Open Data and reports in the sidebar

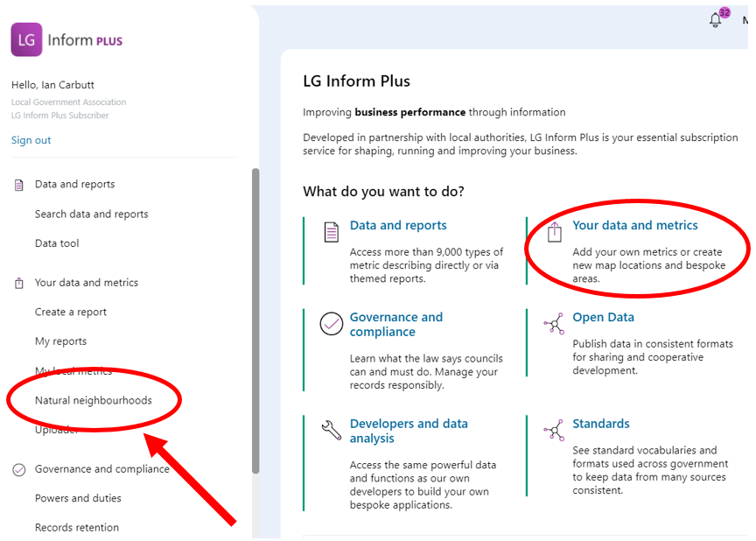74,184
